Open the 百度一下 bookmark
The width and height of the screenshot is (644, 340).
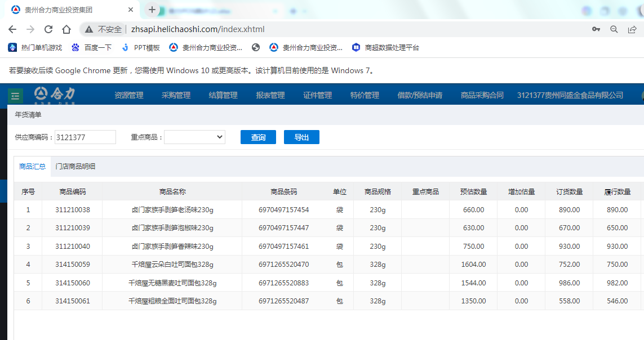pyautogui.click(x=92, y=48)
